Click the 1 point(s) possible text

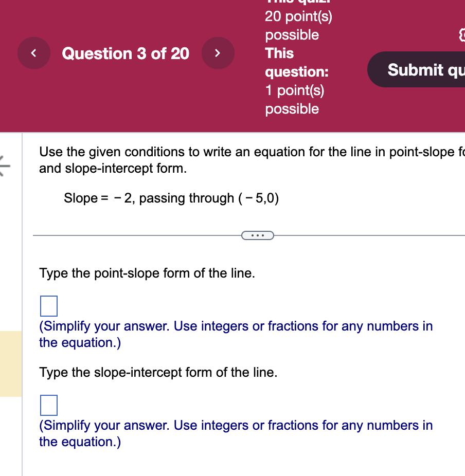pos(294,99)
